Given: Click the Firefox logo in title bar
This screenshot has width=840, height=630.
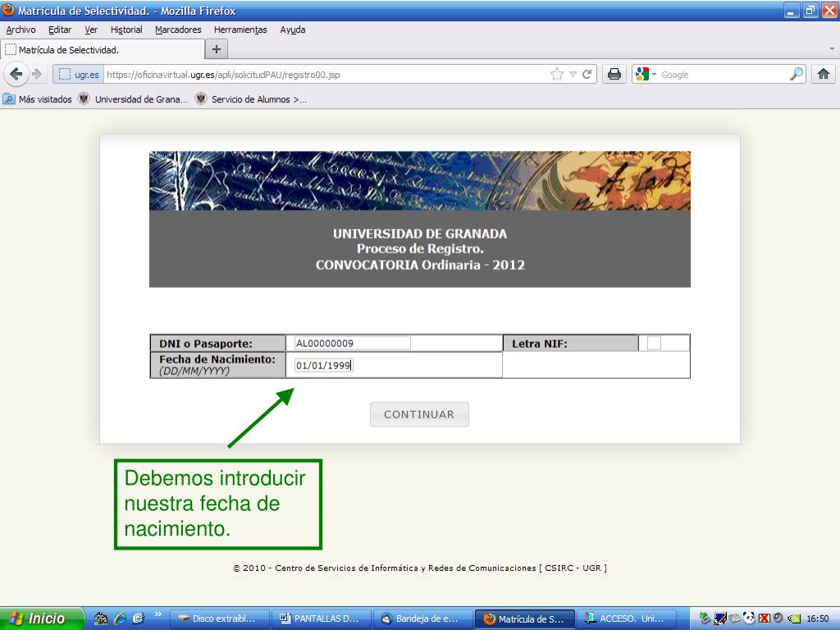Looking at the screenshot, I should [x=8, y=10].
